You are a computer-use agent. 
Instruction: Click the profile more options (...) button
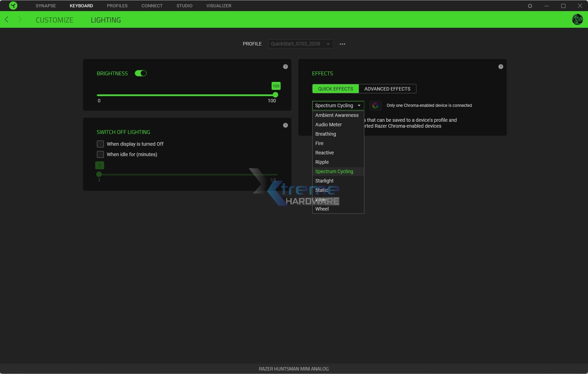point(342,44)
